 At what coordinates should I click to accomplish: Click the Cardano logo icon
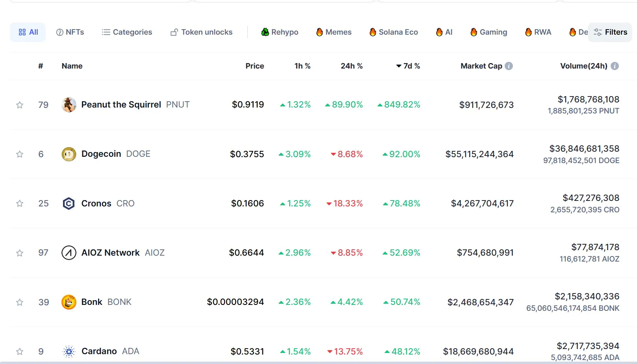click(69, 351)
